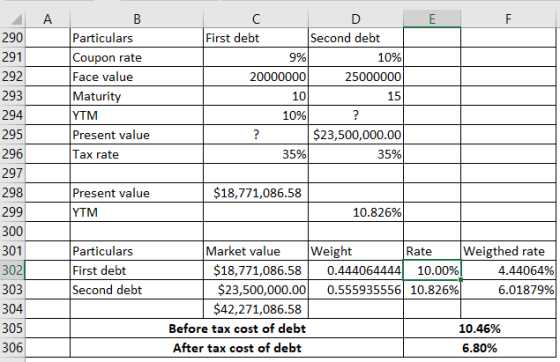Click second debt 35% tax rate cell
The image size is (560, 362).
[356, 154]
